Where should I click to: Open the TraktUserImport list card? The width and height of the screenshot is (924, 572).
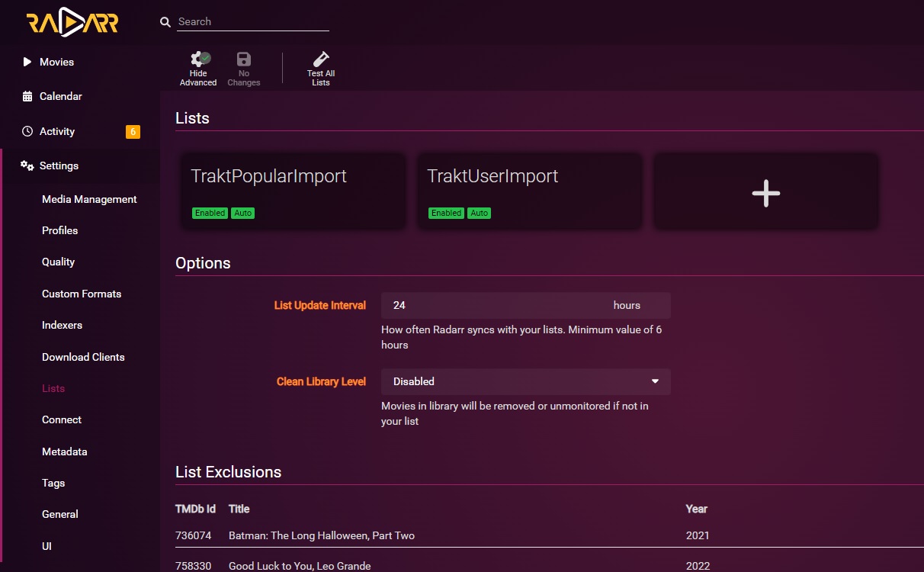[x=529, y=191]
